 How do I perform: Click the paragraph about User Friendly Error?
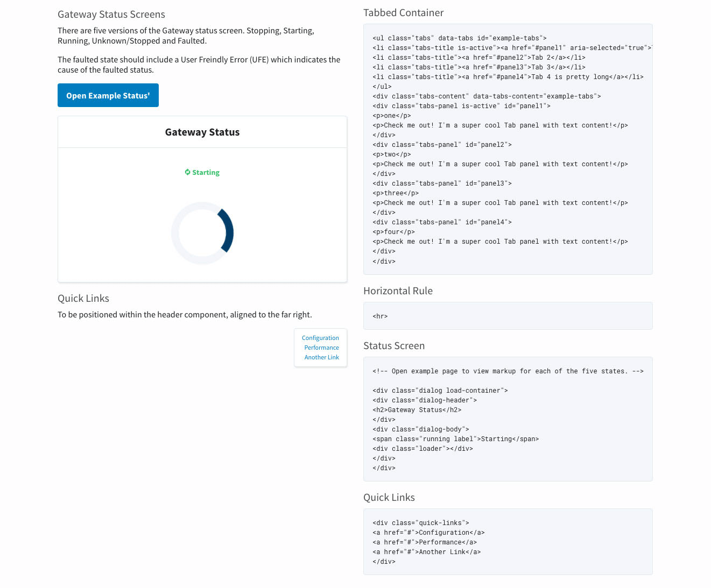(199, 65)
